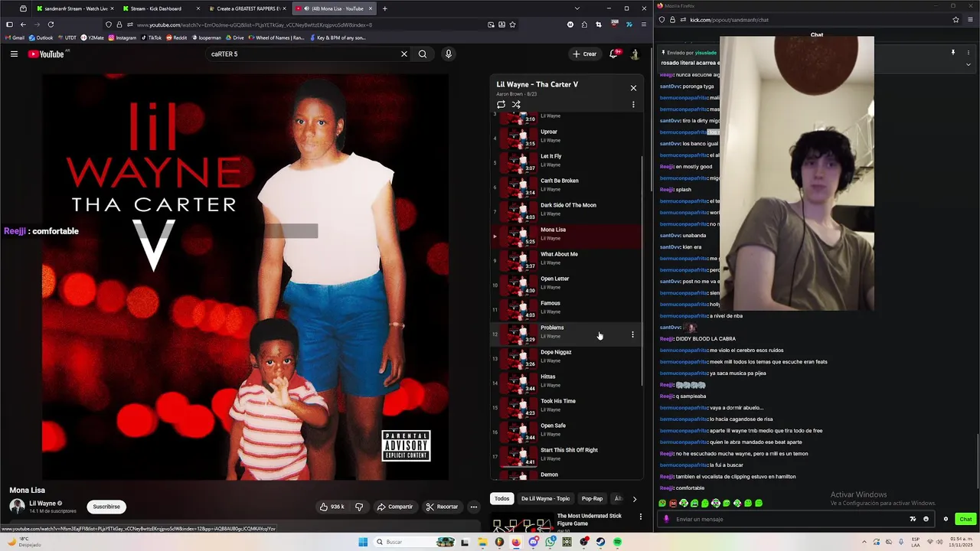980x551 pixels.
Task: Open the Lil Wayne channel link
Action: pyautogui.click(x=42, y=504)
